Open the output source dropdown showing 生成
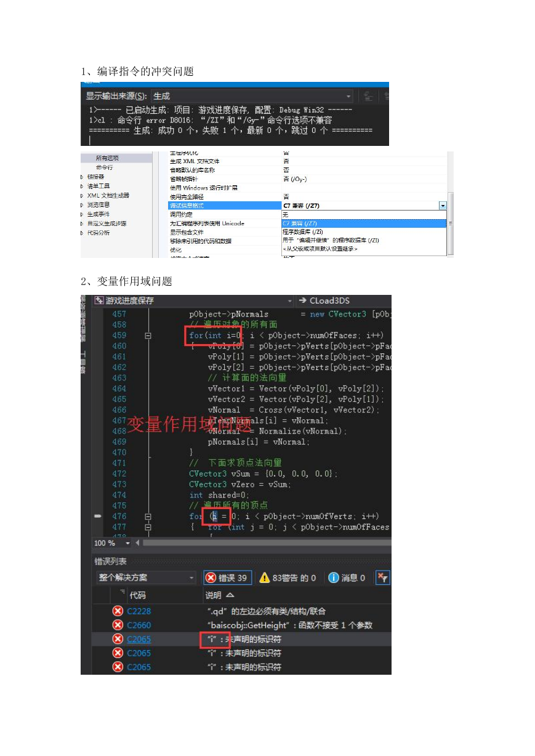 pos(252,96)
